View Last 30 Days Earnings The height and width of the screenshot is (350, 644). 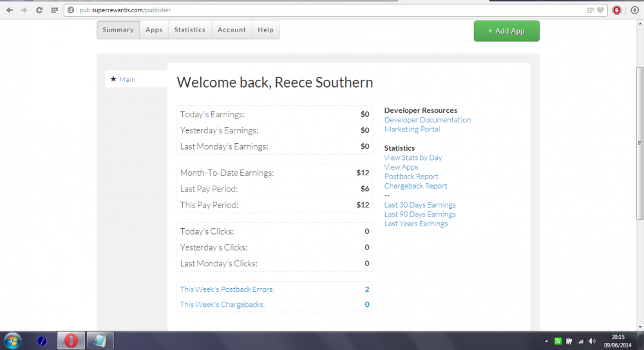pos(419,205)
